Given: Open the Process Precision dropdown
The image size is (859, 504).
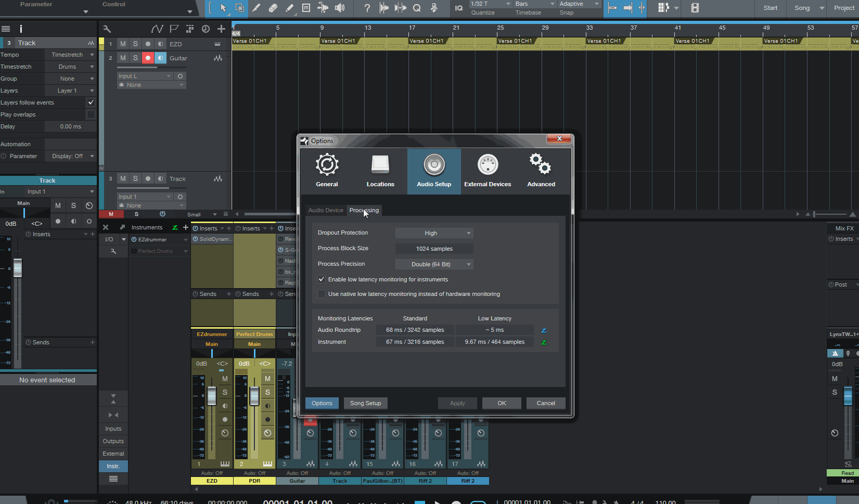Looking at the screenshot, I should tap(434, 264).
